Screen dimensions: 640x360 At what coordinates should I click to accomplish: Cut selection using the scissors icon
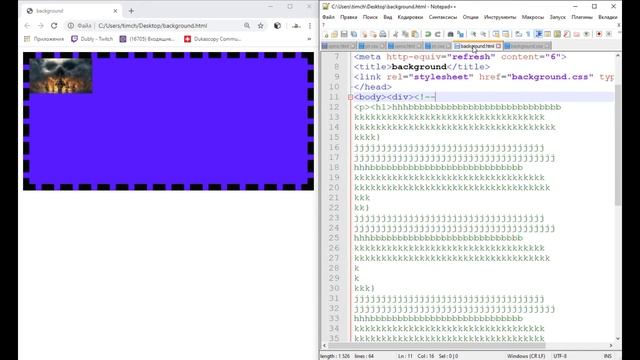pyautogui.click(x=395, y=34)
